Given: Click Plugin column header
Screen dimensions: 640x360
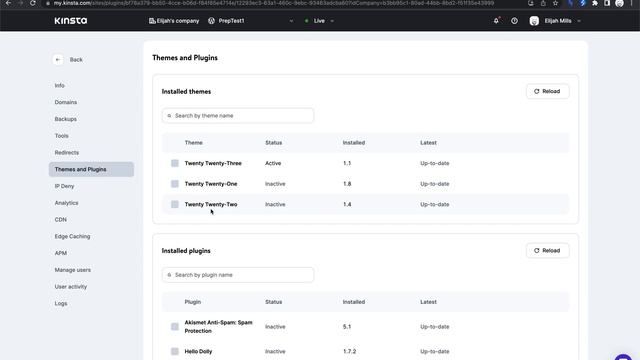Looking at the screenshot, I should 193,302.
